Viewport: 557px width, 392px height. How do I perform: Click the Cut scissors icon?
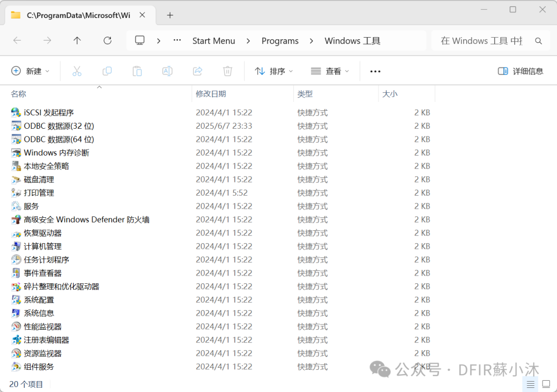tap(77, 71)
